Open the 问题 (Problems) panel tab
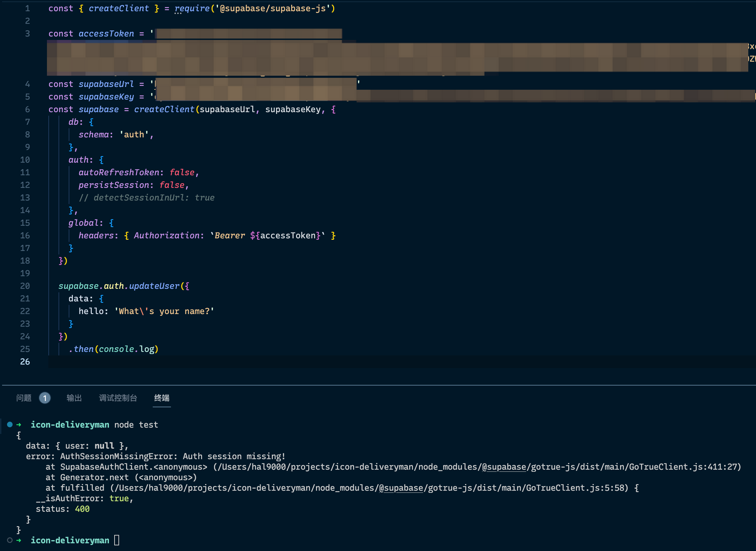Image resolution: width=756 pixels, height=551 pixels. (24, 398)
